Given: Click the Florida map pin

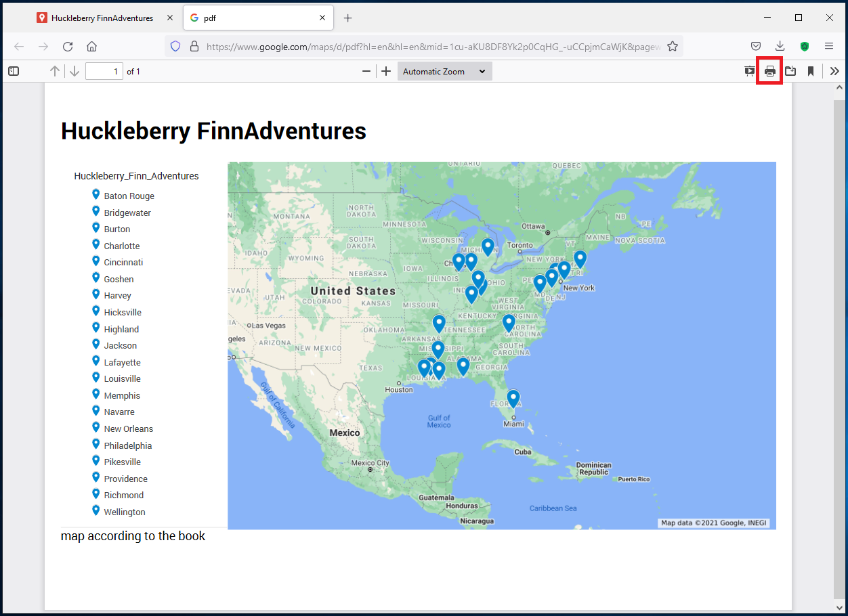Looking at the screenshot, I should 513,398.
